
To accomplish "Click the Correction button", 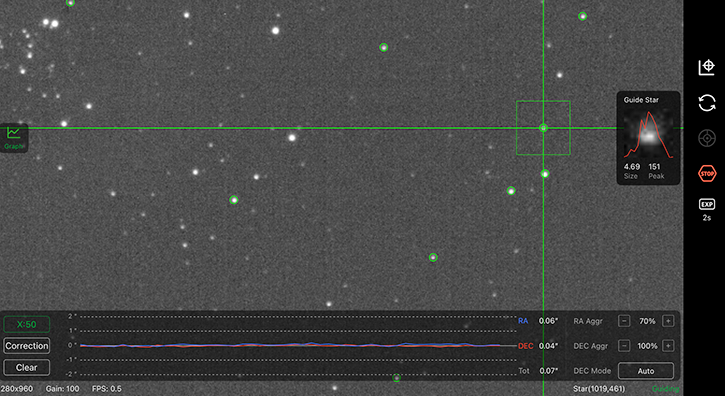I will pos(26,346).
